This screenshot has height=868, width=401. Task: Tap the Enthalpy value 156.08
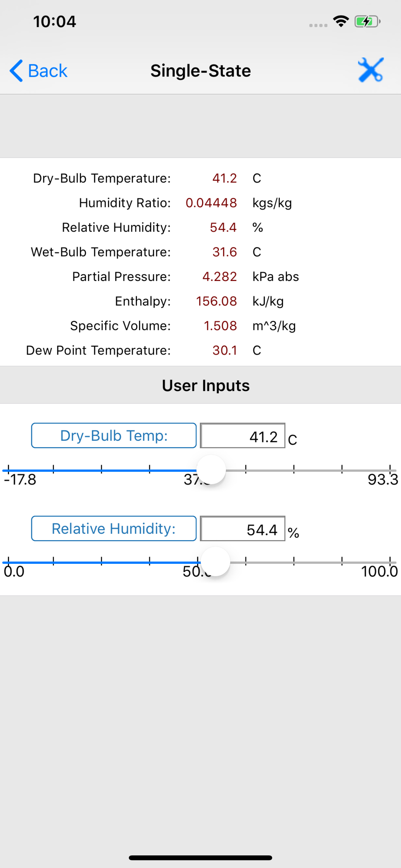pyautogui.click(x=216, y=301)
